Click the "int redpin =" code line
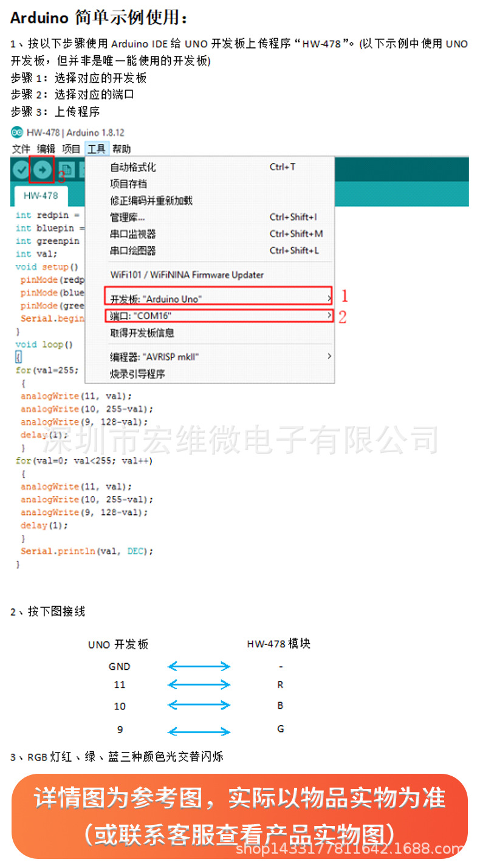Viewport: 480px width, 868px height. (x=49, y=215)
